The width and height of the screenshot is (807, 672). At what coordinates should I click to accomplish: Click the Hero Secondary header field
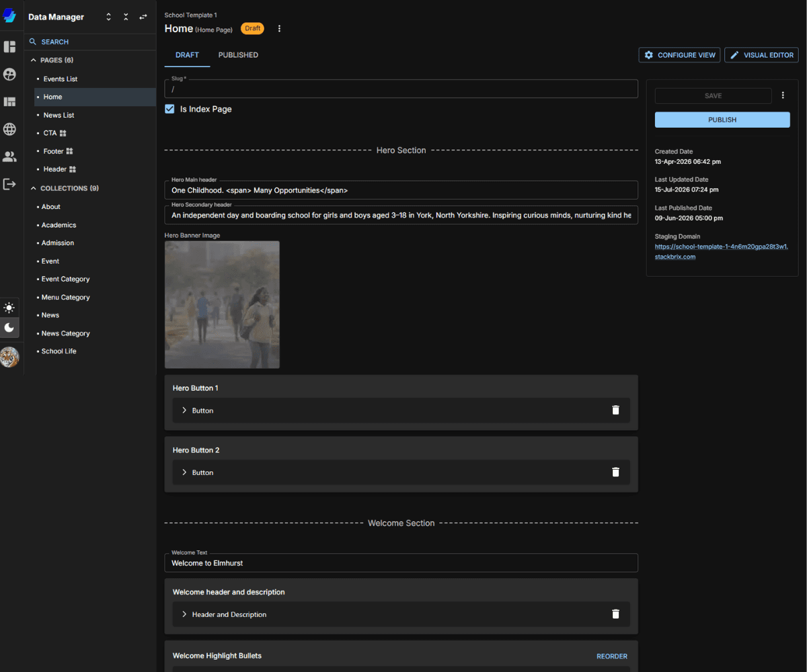401,215
